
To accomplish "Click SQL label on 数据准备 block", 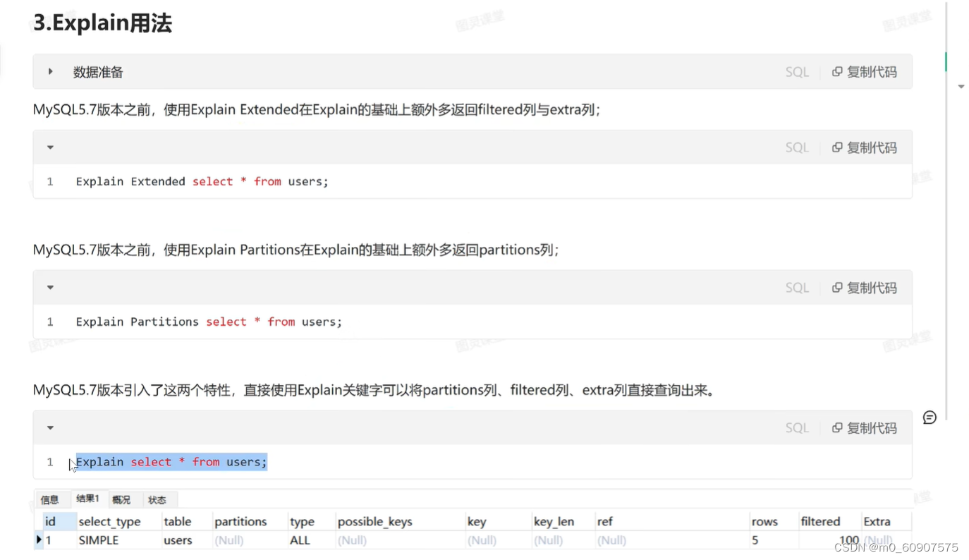I will (x=797, y=72).
